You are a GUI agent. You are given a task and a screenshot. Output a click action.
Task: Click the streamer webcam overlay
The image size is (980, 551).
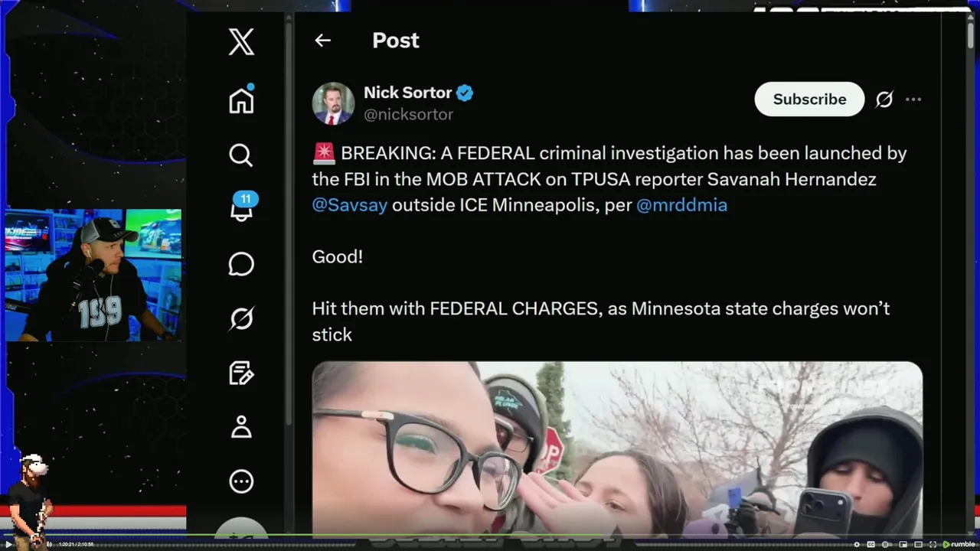click(x=93, y=275)
